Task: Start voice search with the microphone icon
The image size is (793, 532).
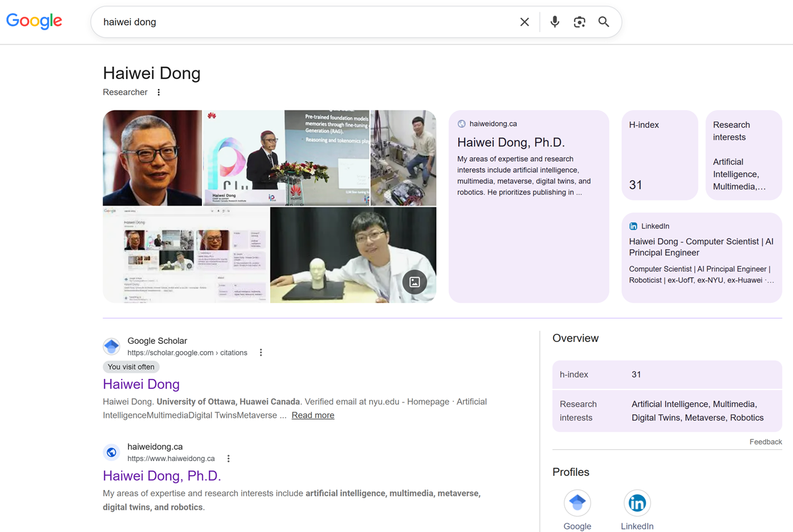Action: click(555, 22)
